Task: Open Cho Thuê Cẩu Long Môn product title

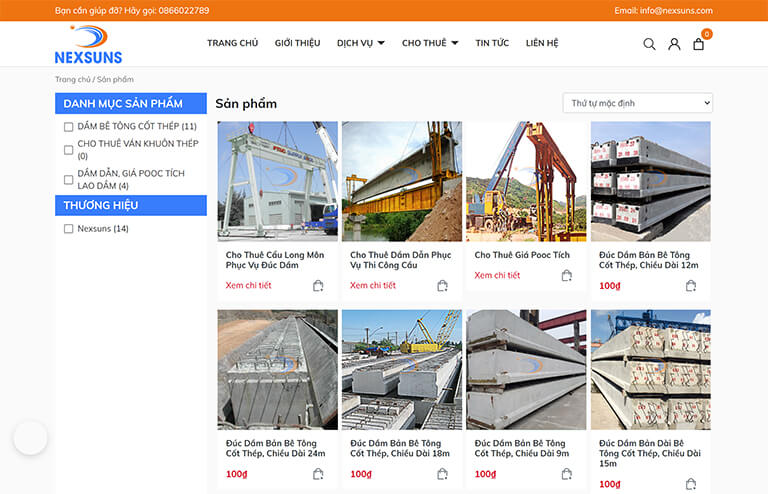Action: click(x=275, y=260)
